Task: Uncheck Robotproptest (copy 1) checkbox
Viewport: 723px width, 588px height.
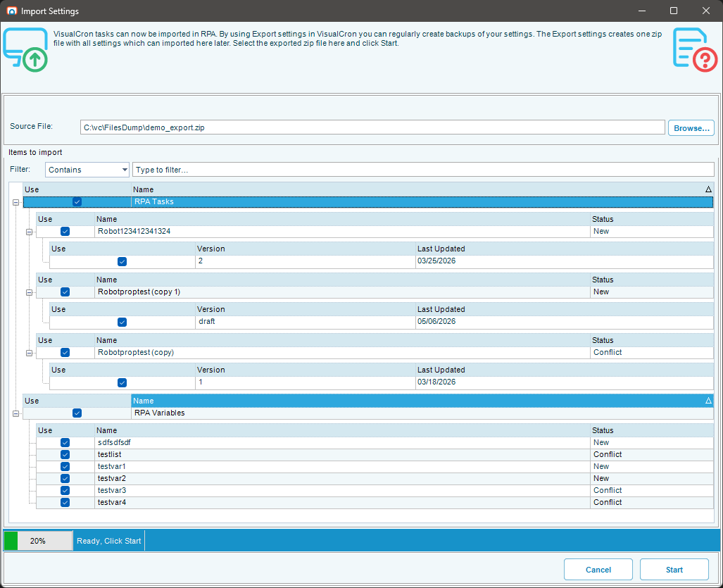Action: [x=65, y=292]
